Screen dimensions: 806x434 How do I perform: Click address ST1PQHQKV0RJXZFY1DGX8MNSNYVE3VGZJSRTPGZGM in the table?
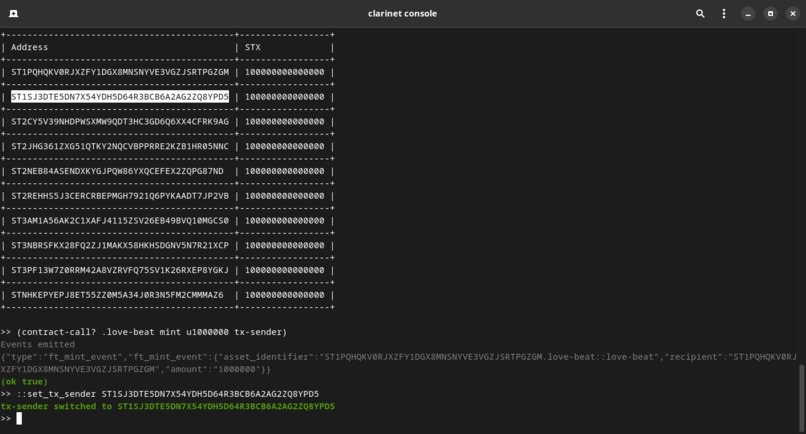click(x=120, y=72)
